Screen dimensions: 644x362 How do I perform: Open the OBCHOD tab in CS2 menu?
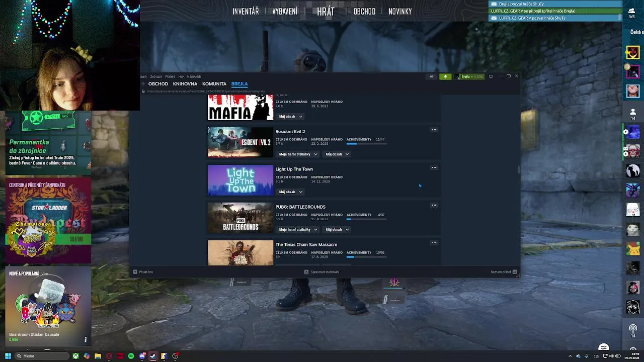pos(364,11)
